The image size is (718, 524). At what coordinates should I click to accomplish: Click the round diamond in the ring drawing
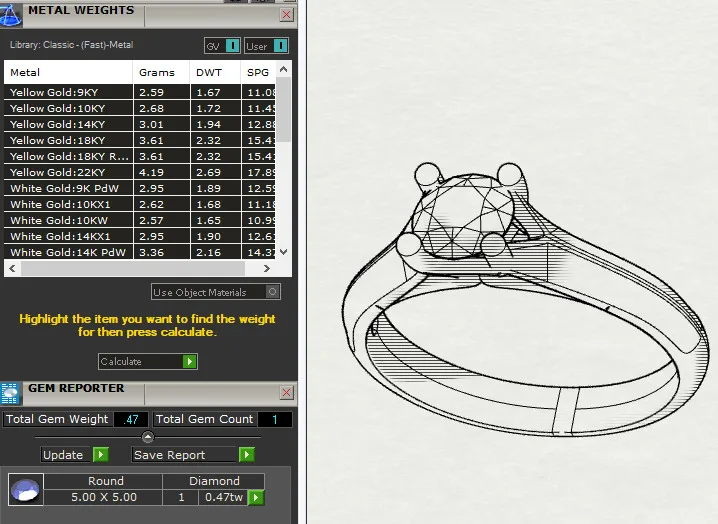462,215
